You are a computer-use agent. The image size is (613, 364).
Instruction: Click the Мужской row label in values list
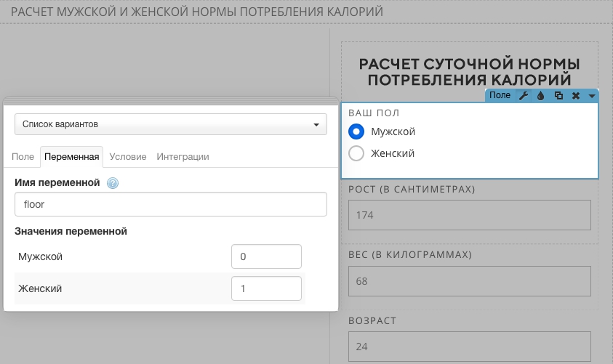click(40, 256)
